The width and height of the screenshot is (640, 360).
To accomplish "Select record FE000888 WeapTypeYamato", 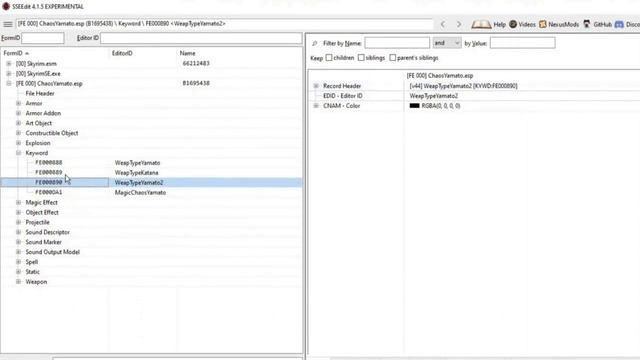I will click(151, 163).
